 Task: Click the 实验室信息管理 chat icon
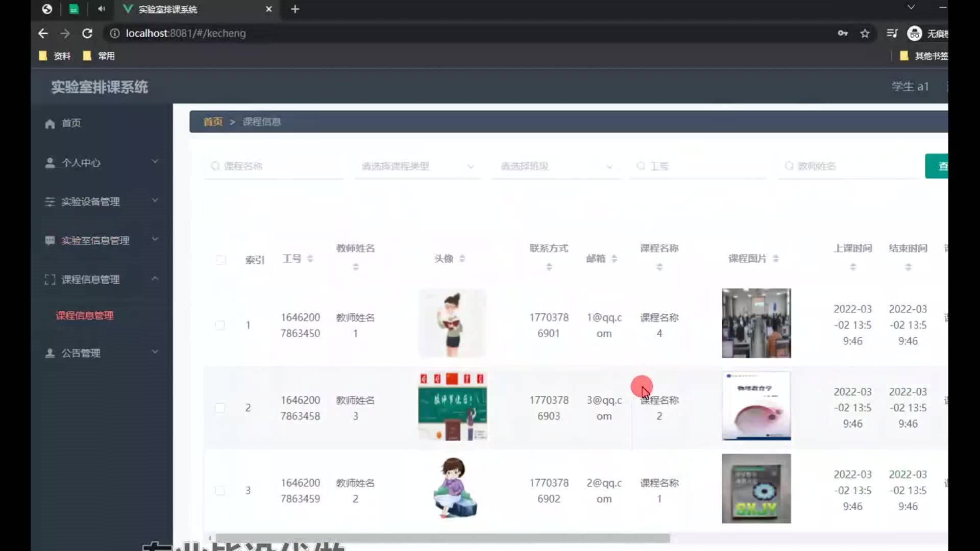tap(50, 240)
